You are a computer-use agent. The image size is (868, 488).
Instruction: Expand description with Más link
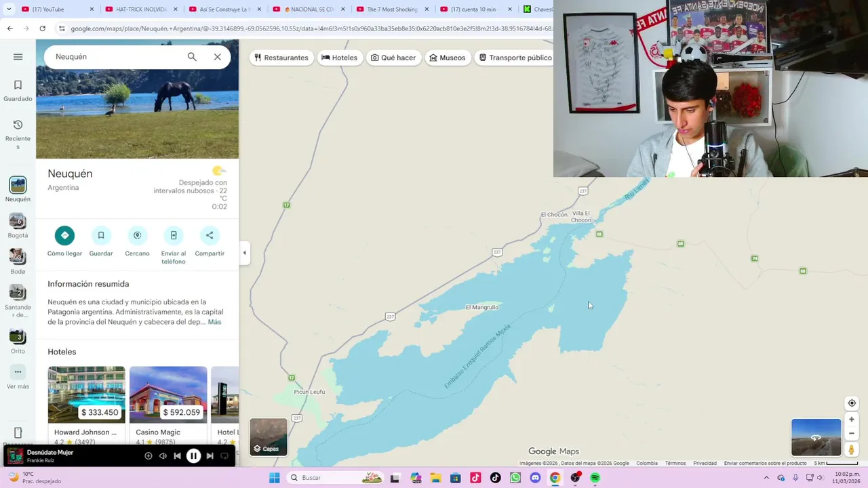[x=214, y=322]
